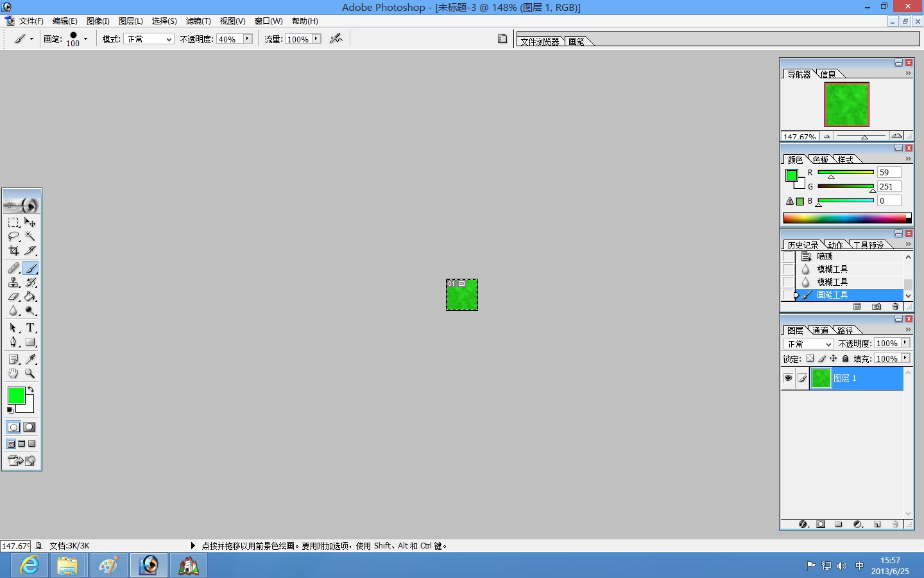Enable the airbrush option in options bar

tap(336, 39)
